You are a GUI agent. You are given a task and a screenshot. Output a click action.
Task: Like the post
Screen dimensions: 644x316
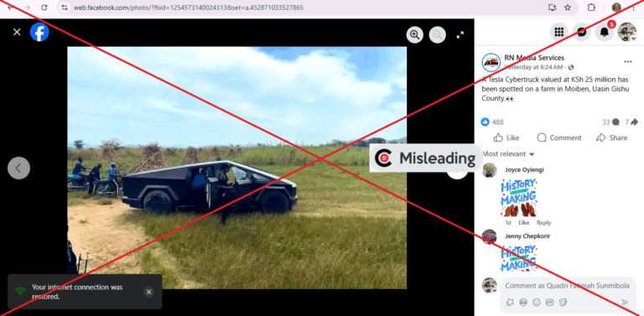click(506, 138)
